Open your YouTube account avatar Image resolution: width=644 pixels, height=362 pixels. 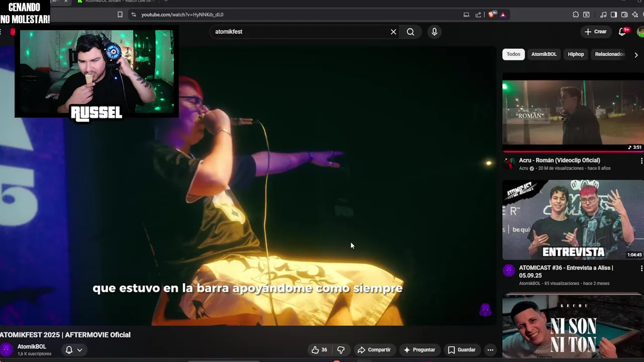[640, 32]
